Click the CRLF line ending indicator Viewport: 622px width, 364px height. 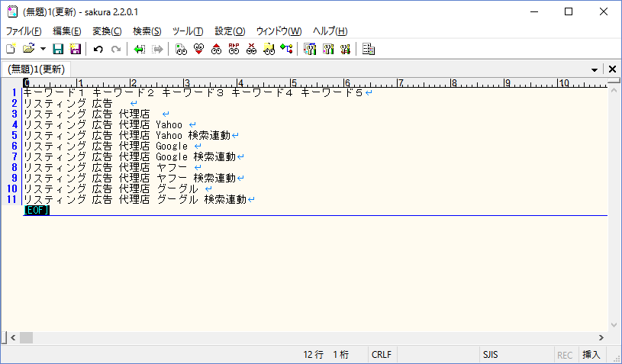(x=381, y=355)
